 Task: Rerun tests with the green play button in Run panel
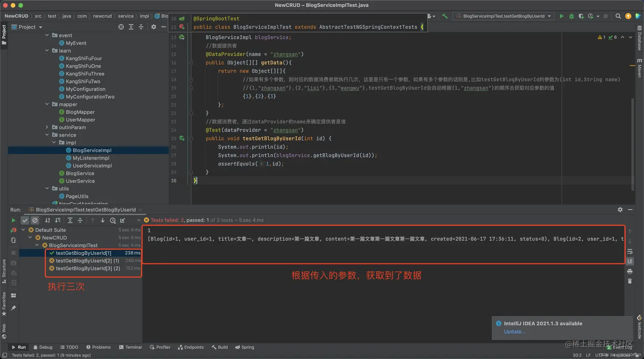(x=13, y=220)
